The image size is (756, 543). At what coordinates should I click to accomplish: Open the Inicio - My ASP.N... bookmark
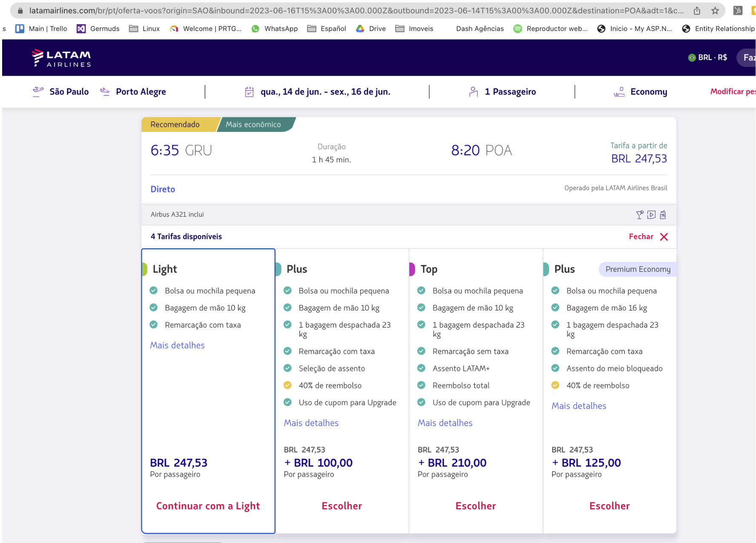tap(634, 29)
